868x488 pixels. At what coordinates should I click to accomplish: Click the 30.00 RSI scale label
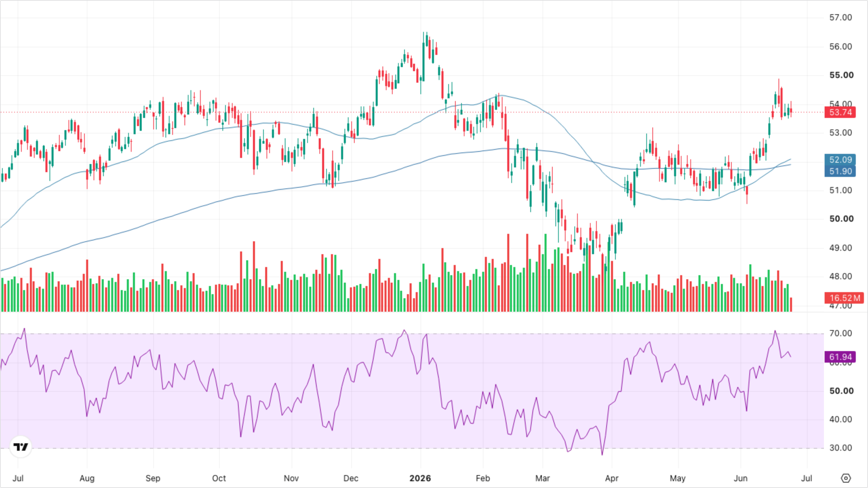click(x=841, y=448)
